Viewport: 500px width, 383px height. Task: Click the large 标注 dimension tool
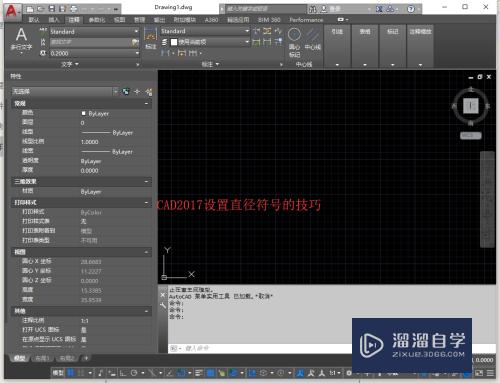click(x=150, y=38)
